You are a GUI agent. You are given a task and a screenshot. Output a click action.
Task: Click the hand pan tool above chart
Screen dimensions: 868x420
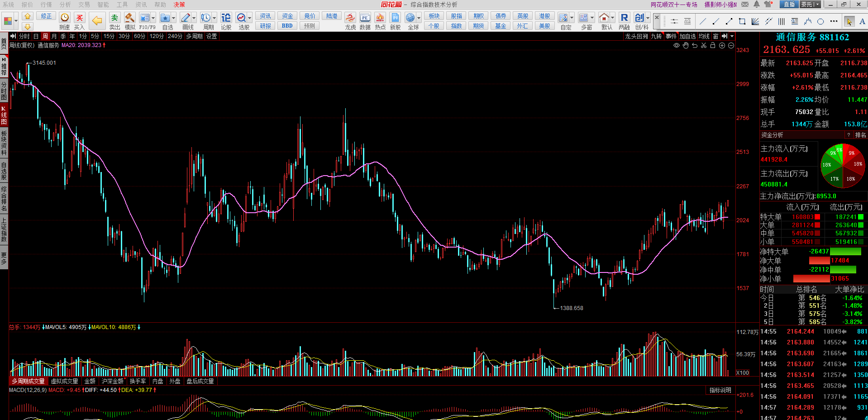[x=686, y=45]
